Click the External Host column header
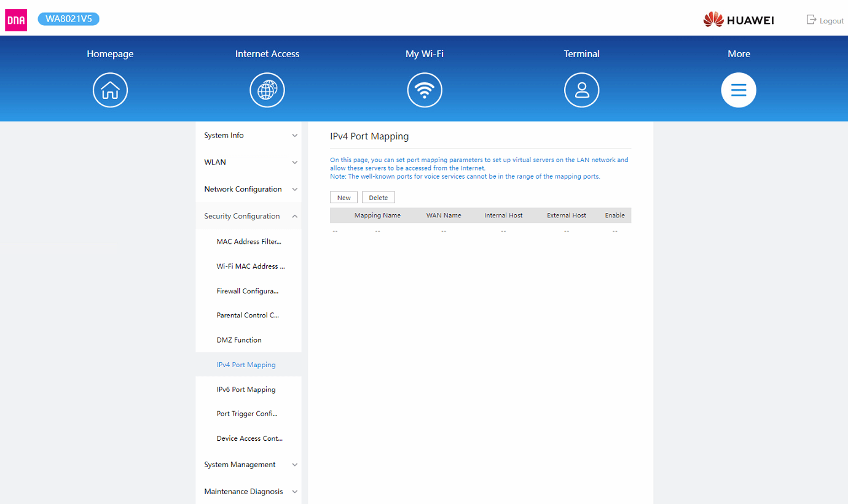Image resolution: width=848 pixels, height=504 pixels. 567,215
